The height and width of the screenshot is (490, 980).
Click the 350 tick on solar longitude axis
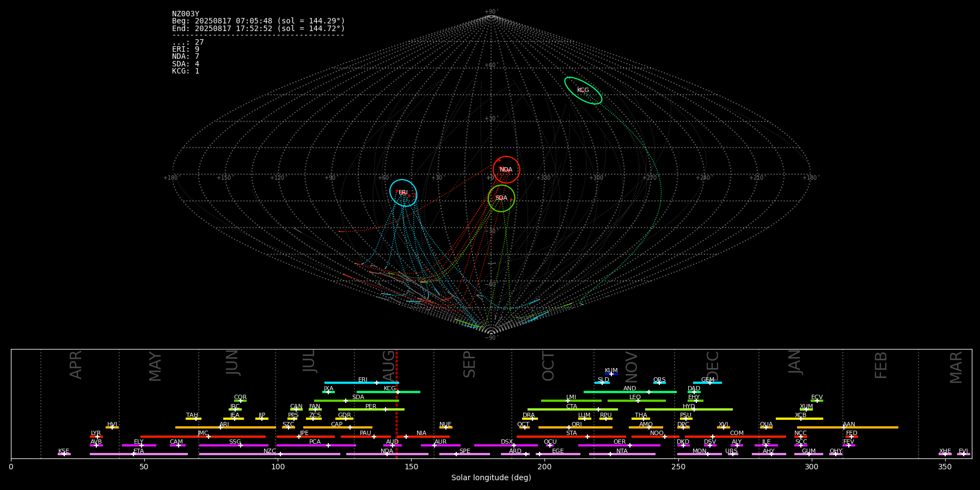[x=945, y=467]
